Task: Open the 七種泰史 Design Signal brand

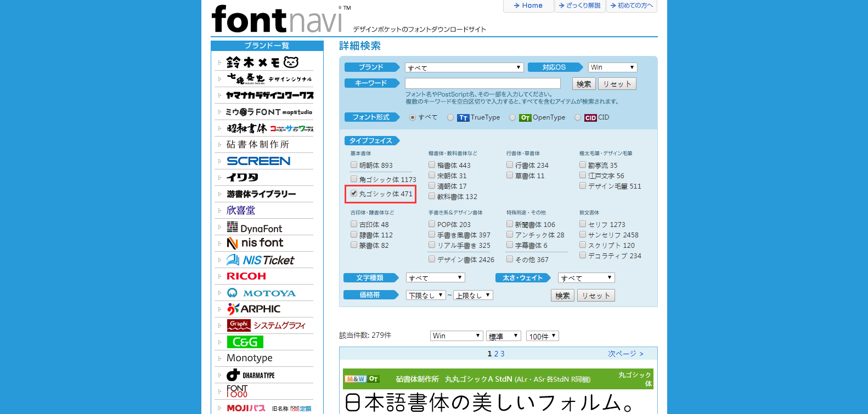Action: click(x=269, y=78)
